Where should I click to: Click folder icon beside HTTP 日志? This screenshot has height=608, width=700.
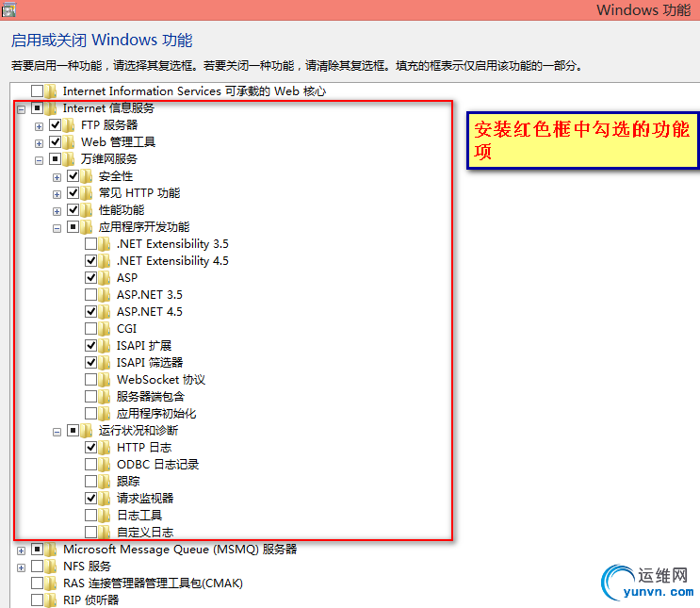[104, 448]
